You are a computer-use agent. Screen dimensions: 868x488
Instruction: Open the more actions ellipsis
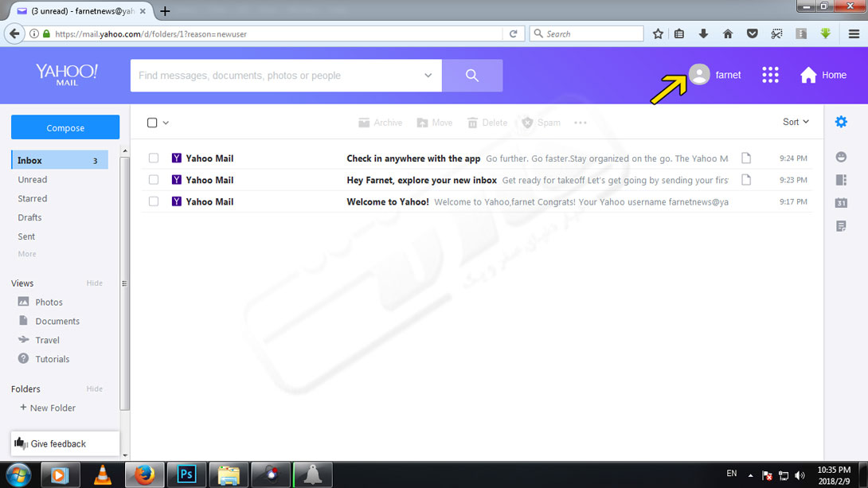coord(581,123)
